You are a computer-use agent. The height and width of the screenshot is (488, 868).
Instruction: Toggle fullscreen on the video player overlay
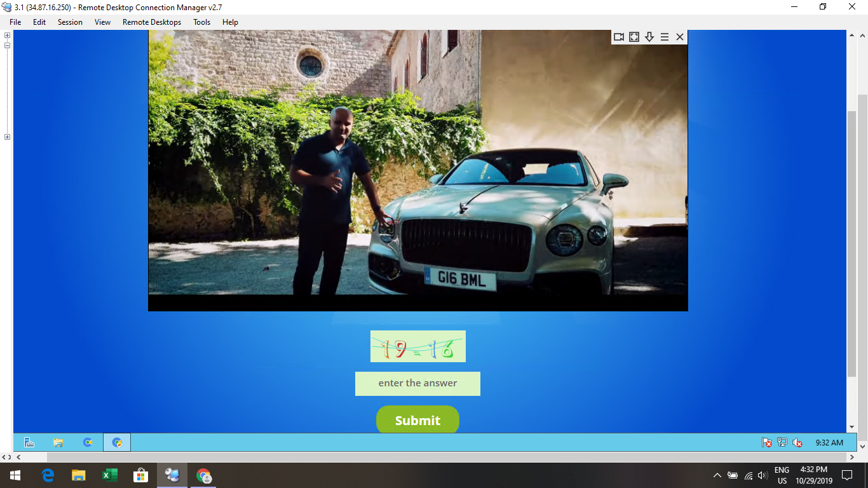634,37
